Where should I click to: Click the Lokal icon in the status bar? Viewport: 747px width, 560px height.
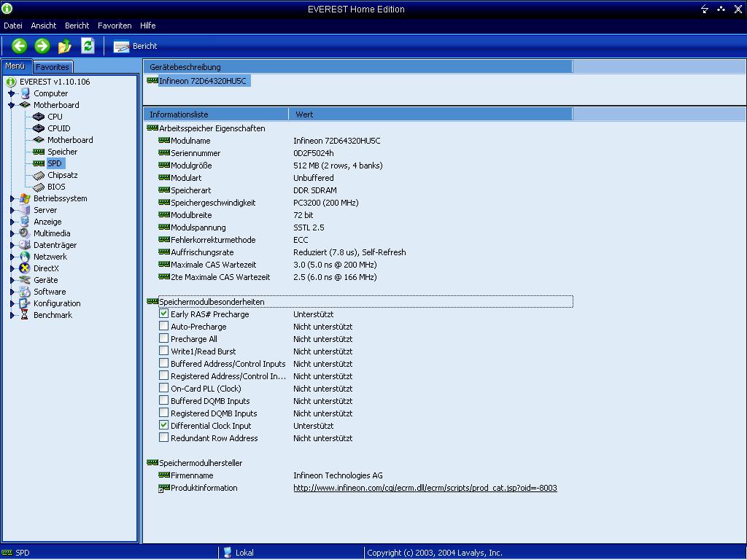(x=228, y=553)
